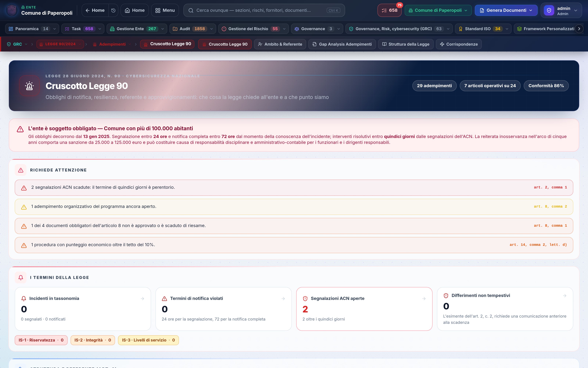
Task: Select IS-1 Riservatezza chip
Action: tap(41, 340)
